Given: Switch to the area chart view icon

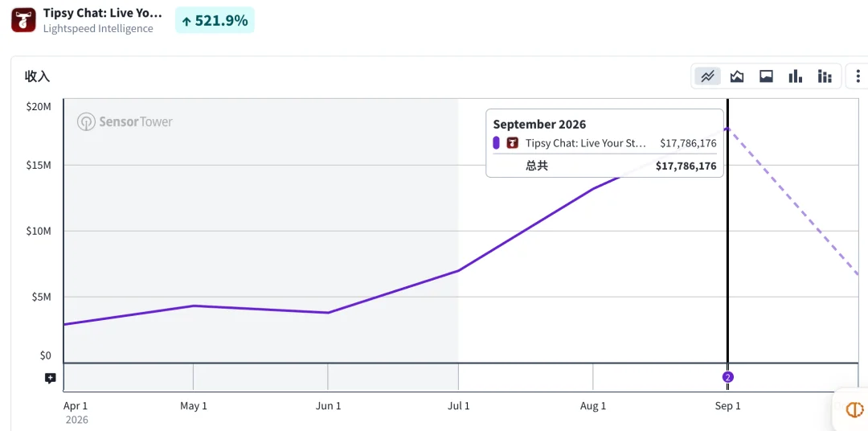Looking at the screenshot, I should pos(737,76).
